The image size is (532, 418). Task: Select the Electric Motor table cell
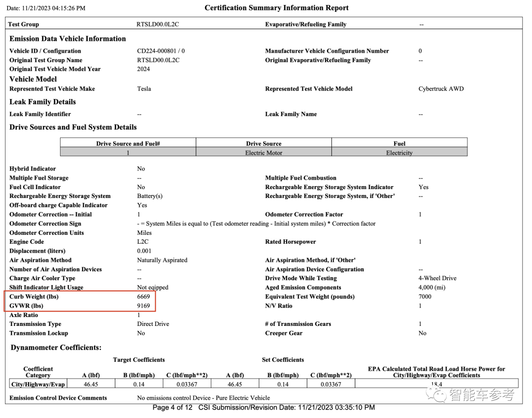coord(264,153)
